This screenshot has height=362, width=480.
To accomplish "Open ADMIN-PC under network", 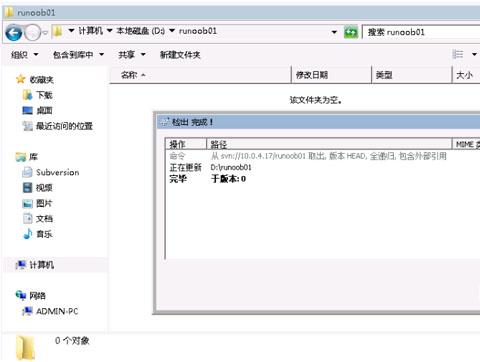I will tap(50, 311).
